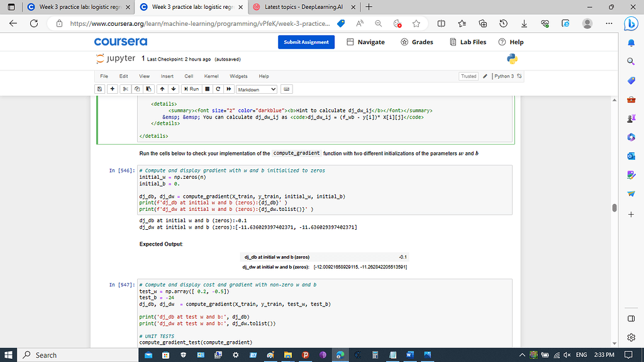Image resolution: width=644 pixels, height=362 pixels.
Task: Cut the selected cell with scissors icon
Action: tap(126, 89)
